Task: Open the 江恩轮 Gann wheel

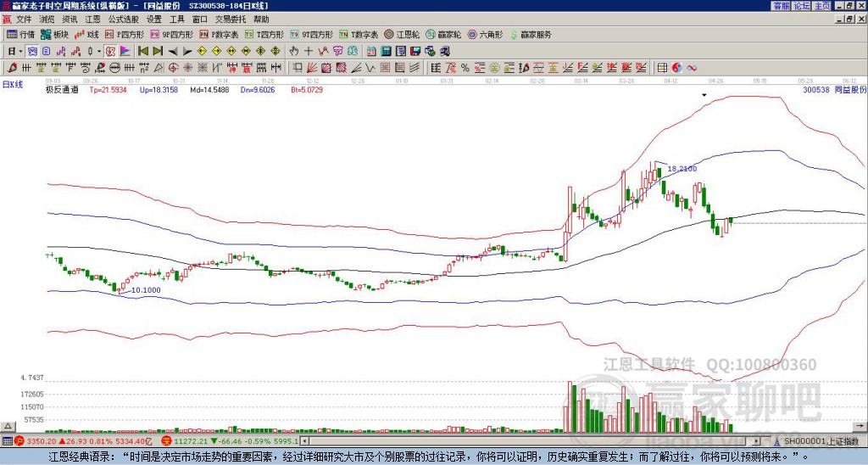Action: click(x=402, y=34)
